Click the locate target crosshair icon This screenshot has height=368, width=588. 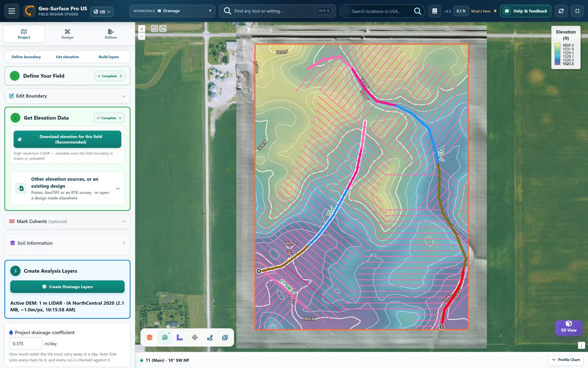(x=195, y=337)
